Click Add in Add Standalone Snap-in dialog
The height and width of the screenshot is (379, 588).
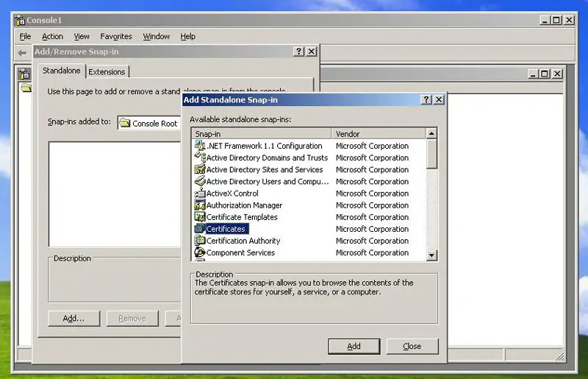coord(354,347)
